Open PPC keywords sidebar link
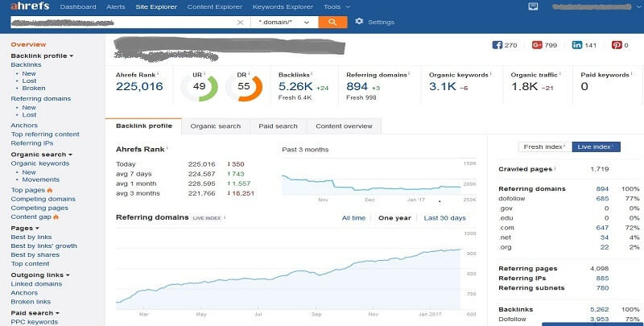The image size is (644, 326). tap(34, 322)
